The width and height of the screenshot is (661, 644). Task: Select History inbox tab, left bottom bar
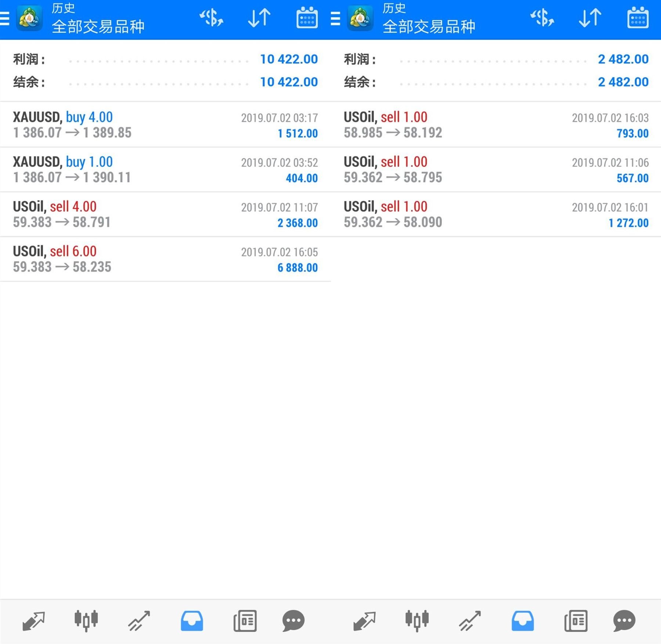click(x=192, y=621)
